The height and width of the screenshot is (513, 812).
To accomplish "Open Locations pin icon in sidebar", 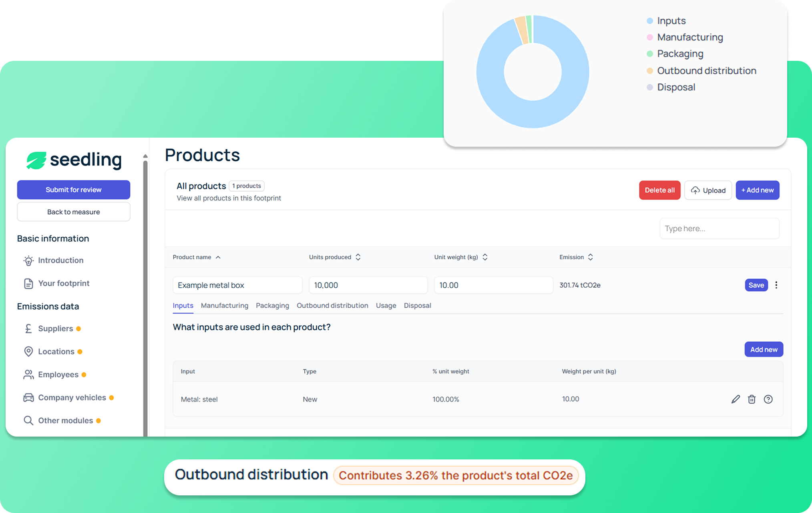I will tap(28, 352).
